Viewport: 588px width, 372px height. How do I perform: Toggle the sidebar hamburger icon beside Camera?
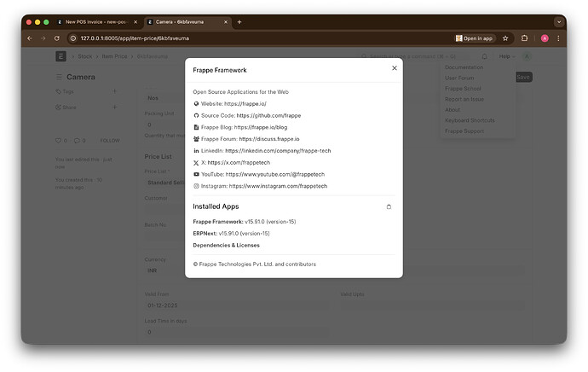coord(59,77)
